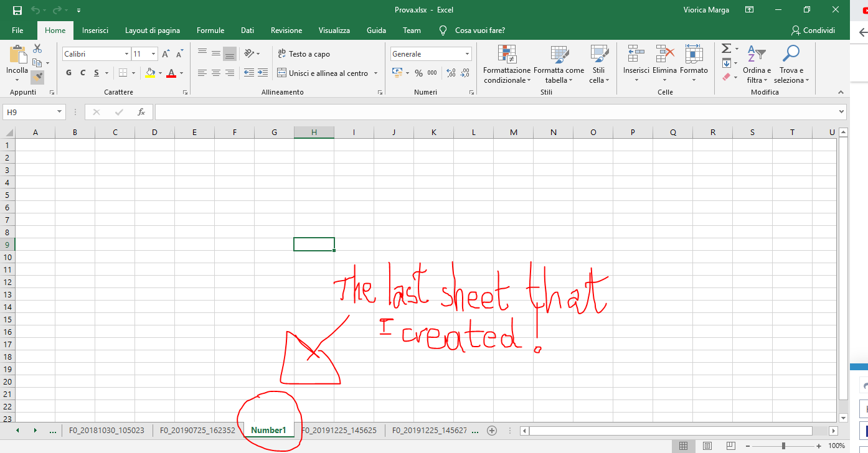
Task: Click the Condividi share button
Action: 813,30
